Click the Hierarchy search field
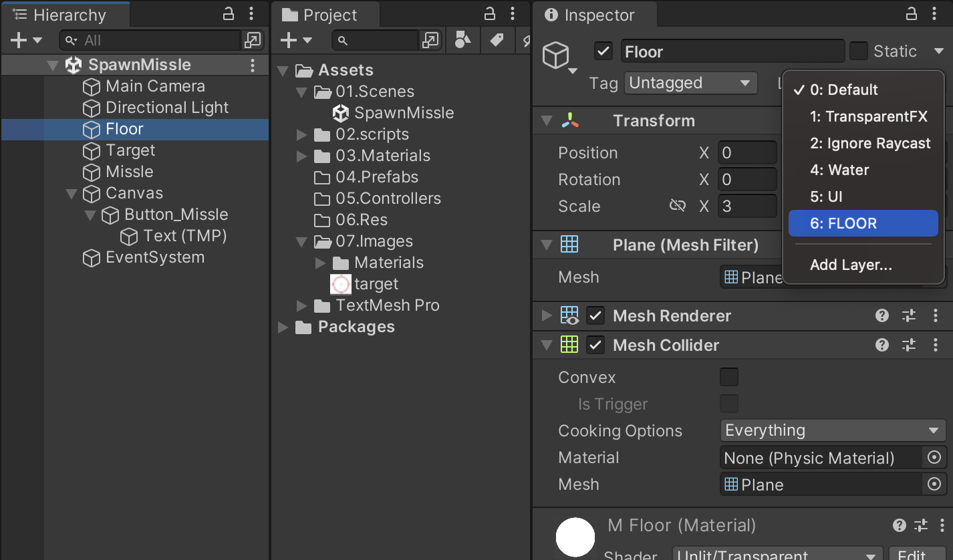 click(150, 41)
